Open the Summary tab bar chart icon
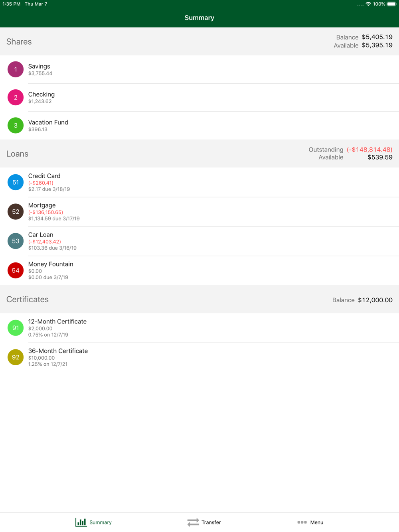This screenshot has height=532, width=399. (x=81, y=522)
